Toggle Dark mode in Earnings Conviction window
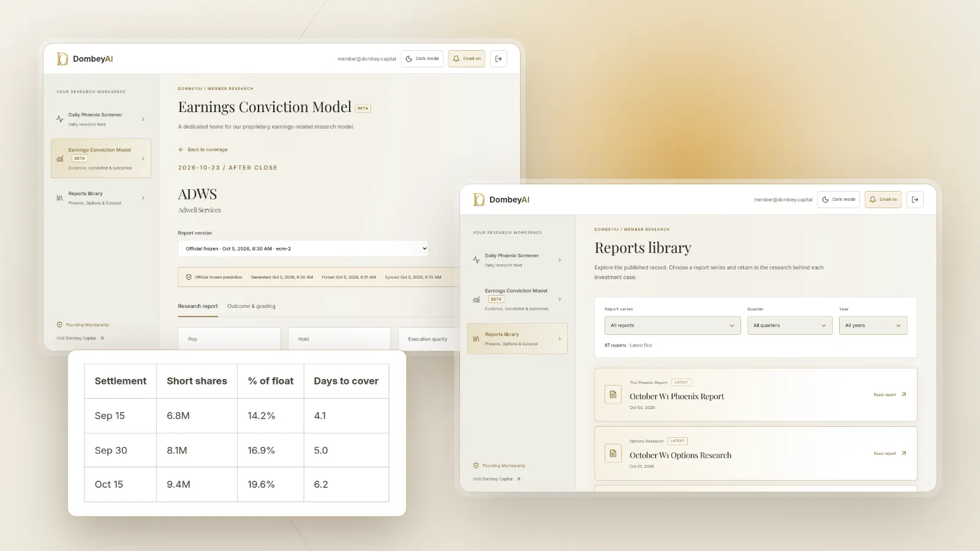This screenshot has height=551, width=980. 423,59
